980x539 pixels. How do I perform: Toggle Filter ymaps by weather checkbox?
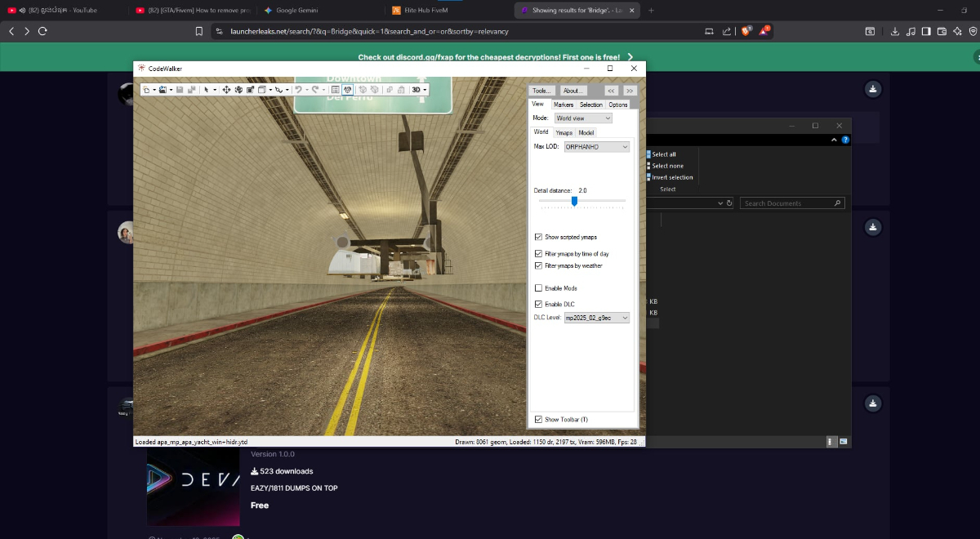point(538,265)
